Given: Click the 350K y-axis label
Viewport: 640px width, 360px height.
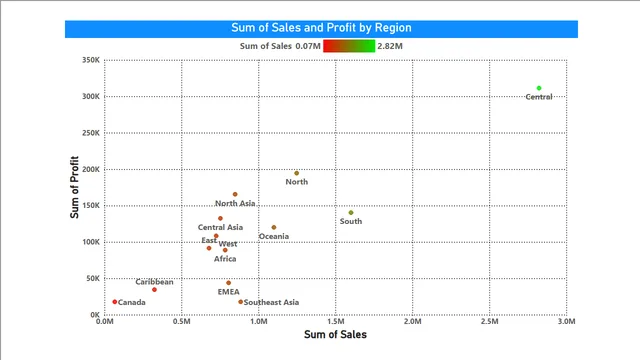Looking at the screenshot, I should [x=91, y=60].
